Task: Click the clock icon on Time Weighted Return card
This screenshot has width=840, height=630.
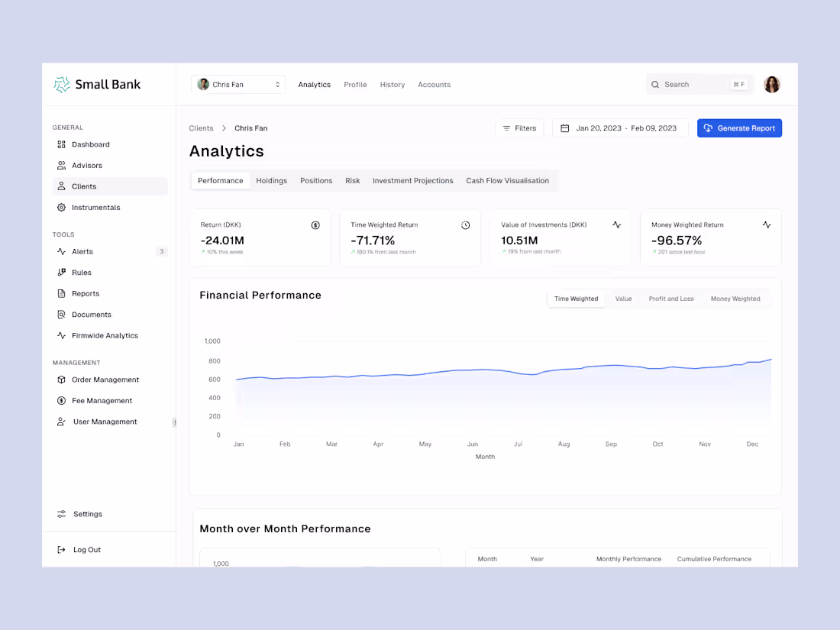Action: coord(466,225)
